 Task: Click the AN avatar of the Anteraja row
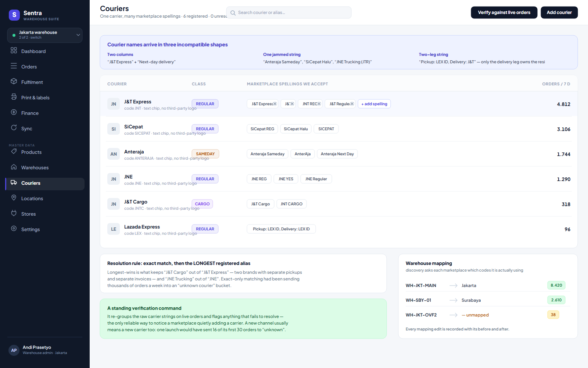tap(114, 154)
